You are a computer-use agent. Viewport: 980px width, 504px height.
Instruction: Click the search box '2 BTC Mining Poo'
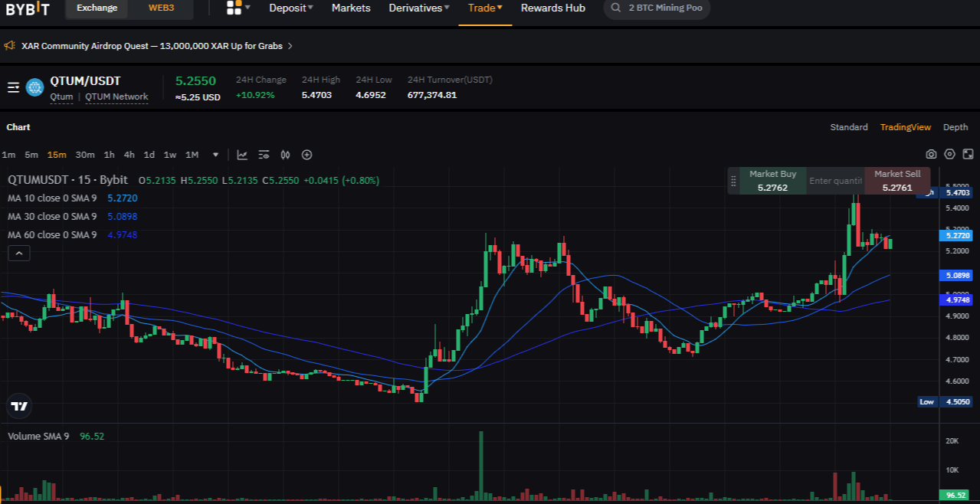(657, 8)
